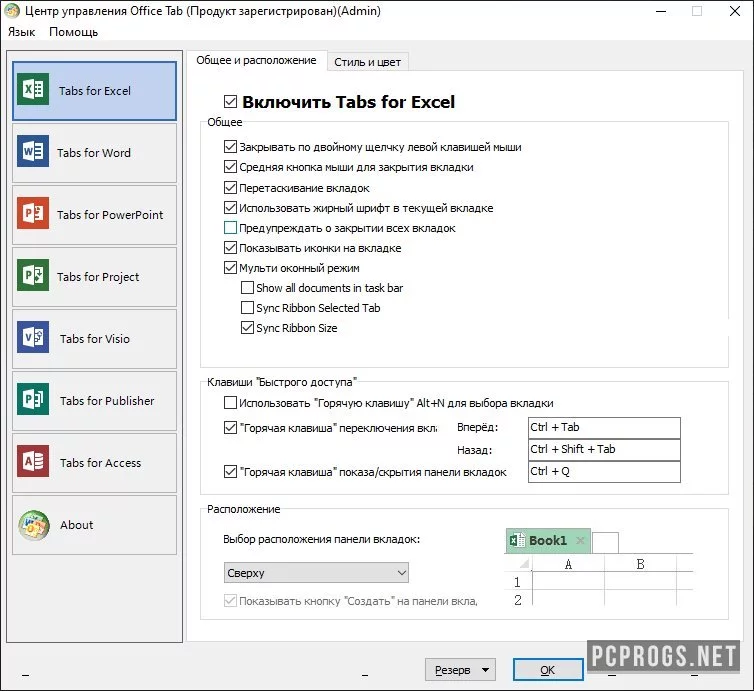The height and width of the screenshot is (691, 754).
Task: Click the About icon in sidebar
Action: pos(34,525)
